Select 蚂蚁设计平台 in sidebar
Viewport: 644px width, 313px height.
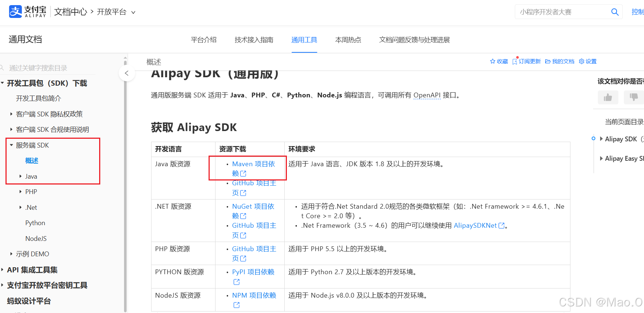pyautogui.click(x=29, y=301)
